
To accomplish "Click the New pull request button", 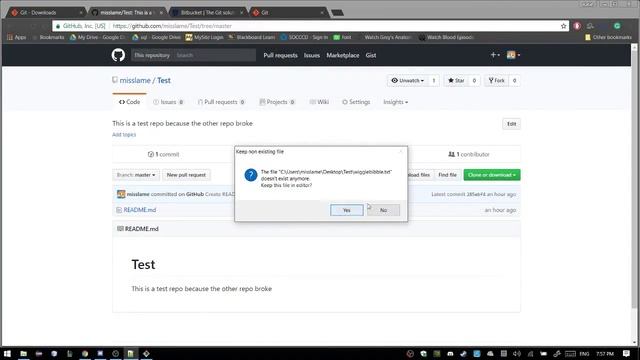I will (186, 175).
